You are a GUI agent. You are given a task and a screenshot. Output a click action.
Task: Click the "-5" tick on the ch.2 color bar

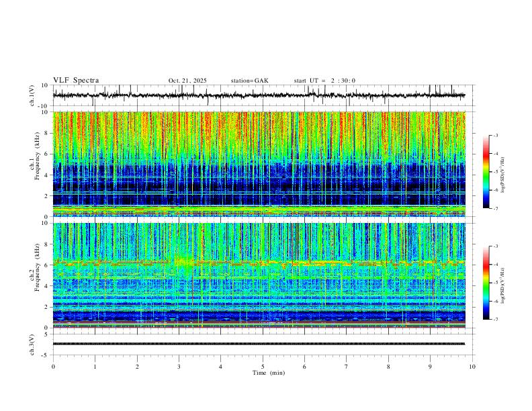click(x=495, y=283)
